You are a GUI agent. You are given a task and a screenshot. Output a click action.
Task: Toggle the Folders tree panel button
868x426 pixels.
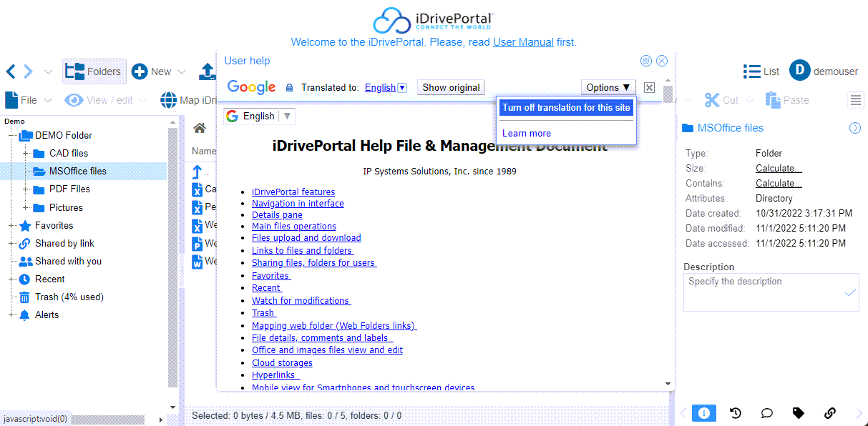[x=94, y=71]
